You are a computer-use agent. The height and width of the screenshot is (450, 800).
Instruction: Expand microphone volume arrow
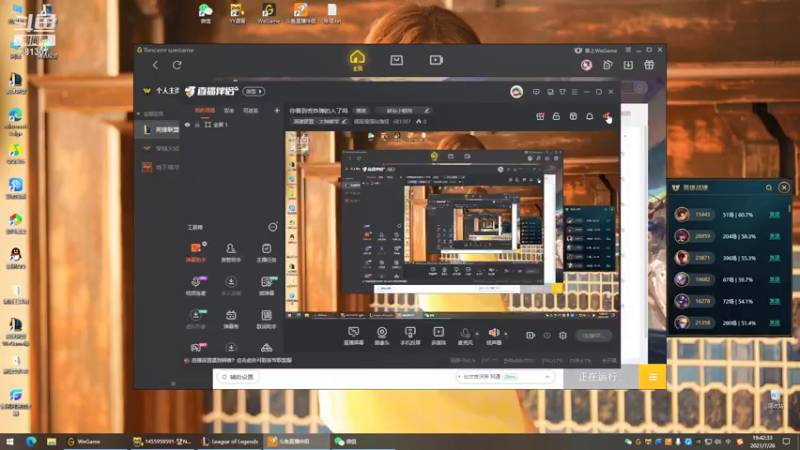click(477, 334)
